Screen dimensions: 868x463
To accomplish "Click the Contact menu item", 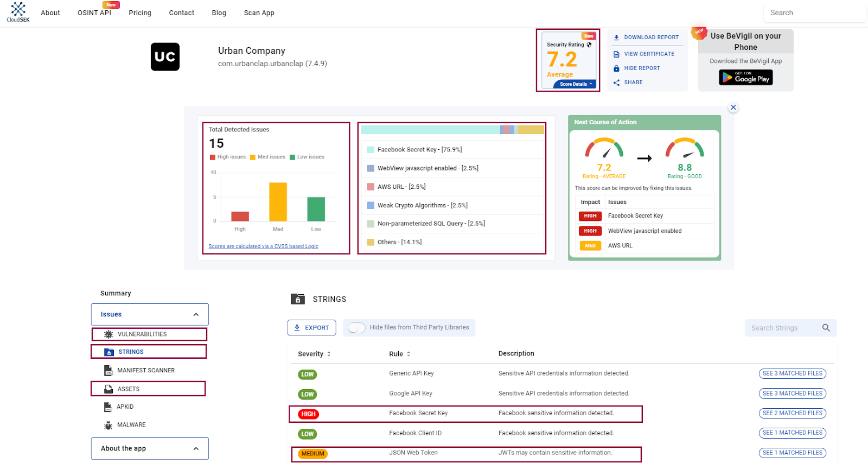I will coord(182,12).
